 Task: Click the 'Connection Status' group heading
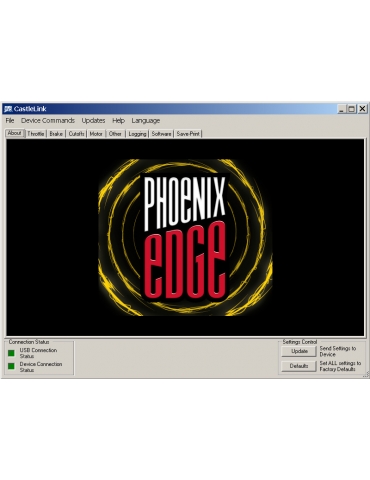pos(29,342)
